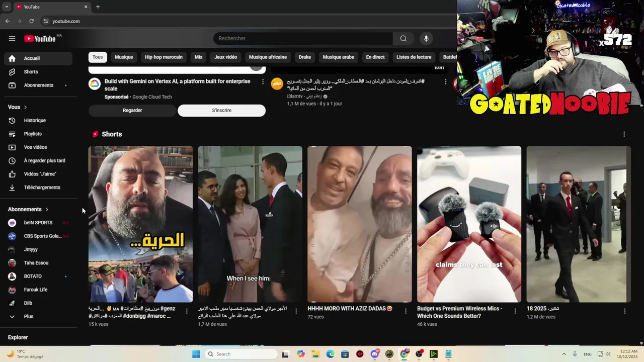This screenshot has width=644, height=362.
Task: Expand the Vous section chevron
Action: [x=25, y=107]
